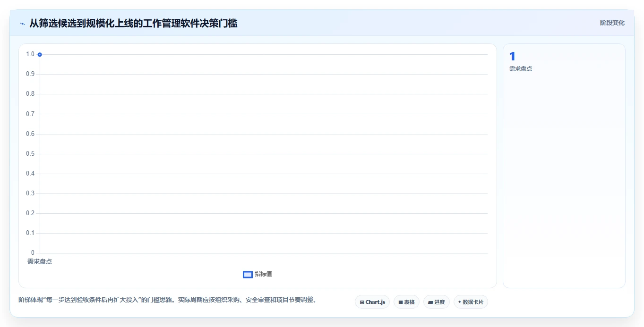Click the 1.0 y-axis label
The image size is (644, 327).
tap(30, 54)
